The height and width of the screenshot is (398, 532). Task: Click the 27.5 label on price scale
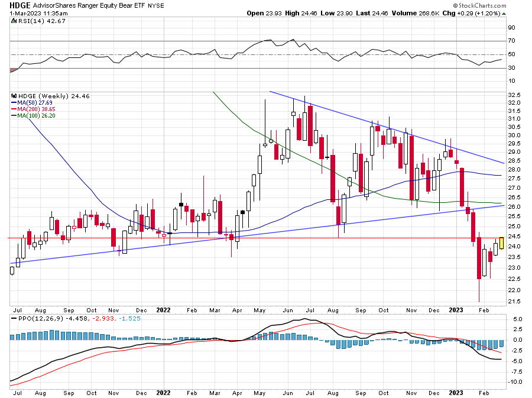click(514, 179)
